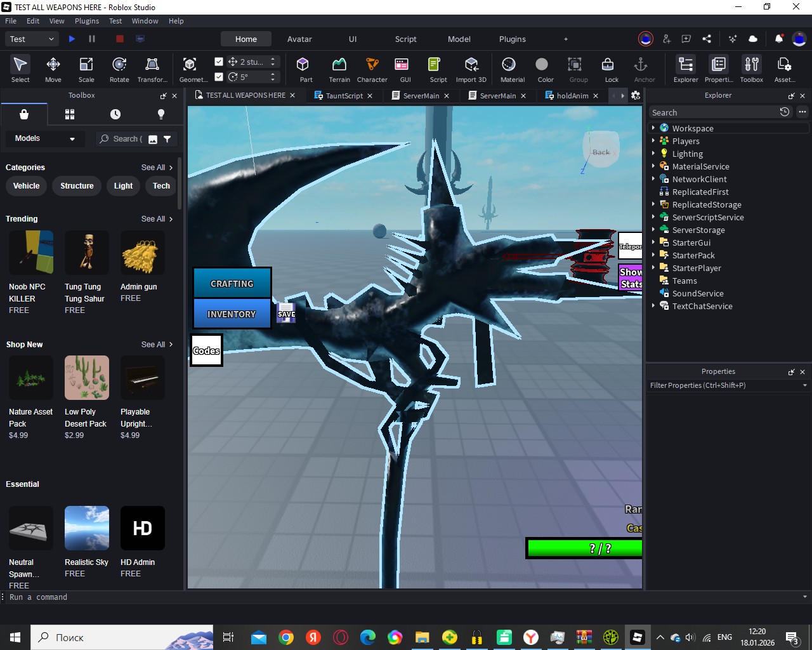Expand the ReplicatedStorage node
The image size is (812, 650).
coord(653,204)
